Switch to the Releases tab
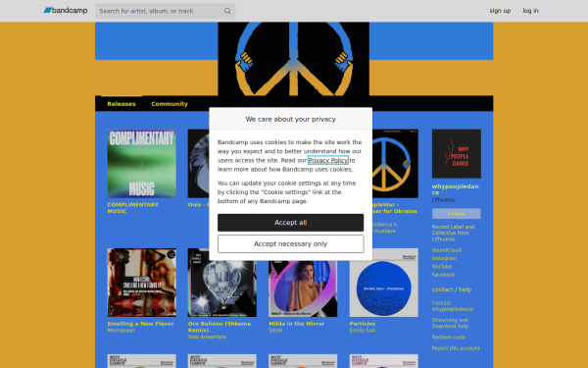Image resolution: width=588 pixels, height=368 pixels. [x=122, y=104]
